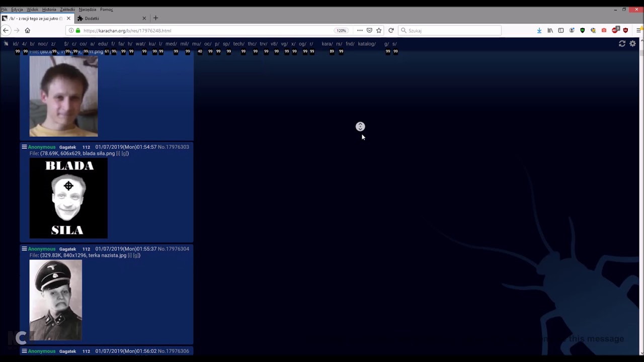Screen dimensions: 644x362
Task: Click the page scrollbar down arrow
Action: [x=641, y=352]
